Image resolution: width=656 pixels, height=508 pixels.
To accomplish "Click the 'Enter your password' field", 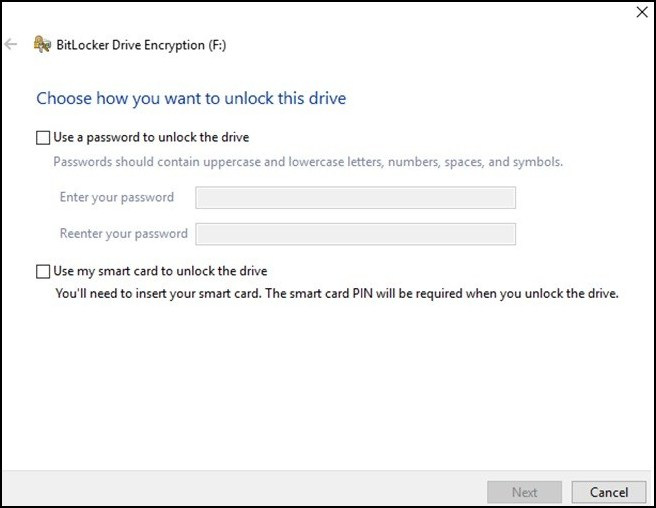I will click(x=355, y=198).
